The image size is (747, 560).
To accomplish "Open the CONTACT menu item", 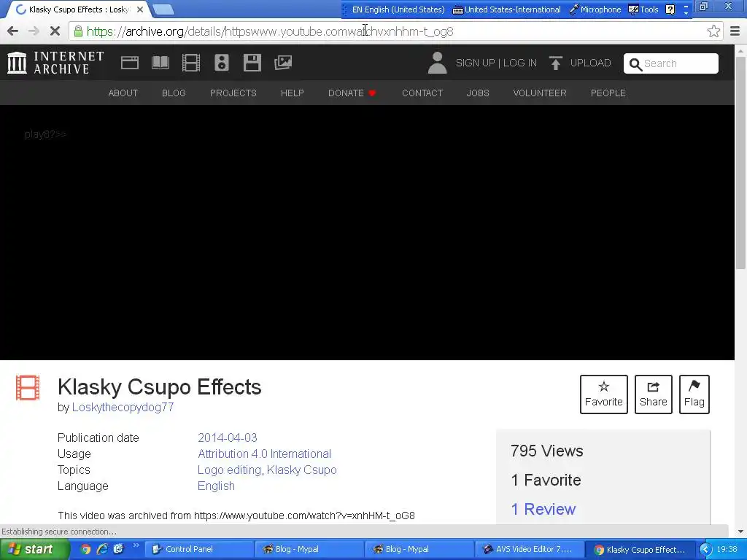I will [422, 93].
